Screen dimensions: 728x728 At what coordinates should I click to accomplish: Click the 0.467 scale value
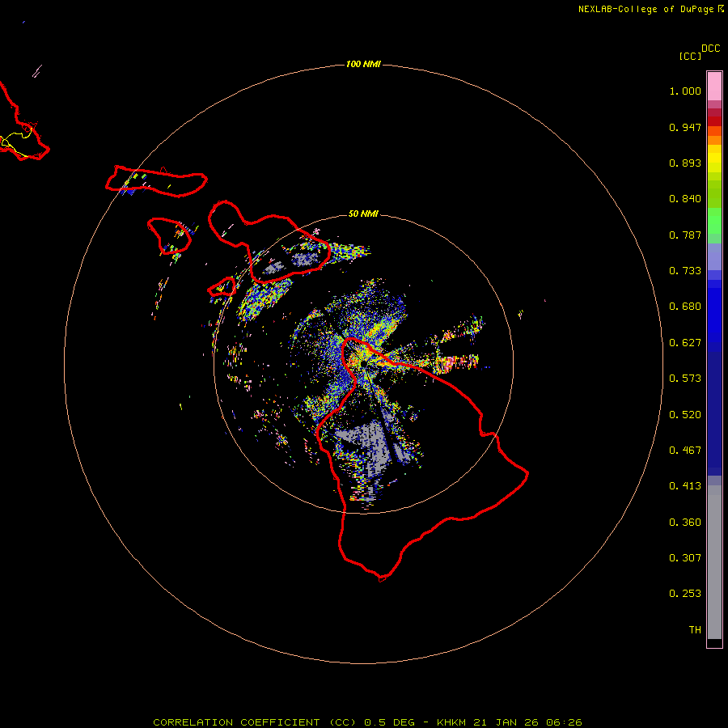coord(685,451)
